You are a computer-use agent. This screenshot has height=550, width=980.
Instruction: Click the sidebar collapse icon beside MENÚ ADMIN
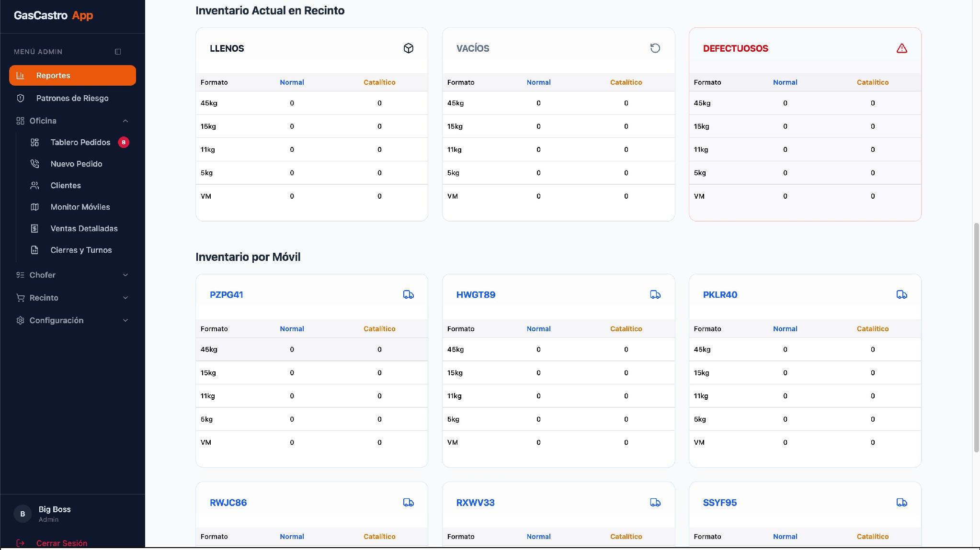(x=118, y=52)
